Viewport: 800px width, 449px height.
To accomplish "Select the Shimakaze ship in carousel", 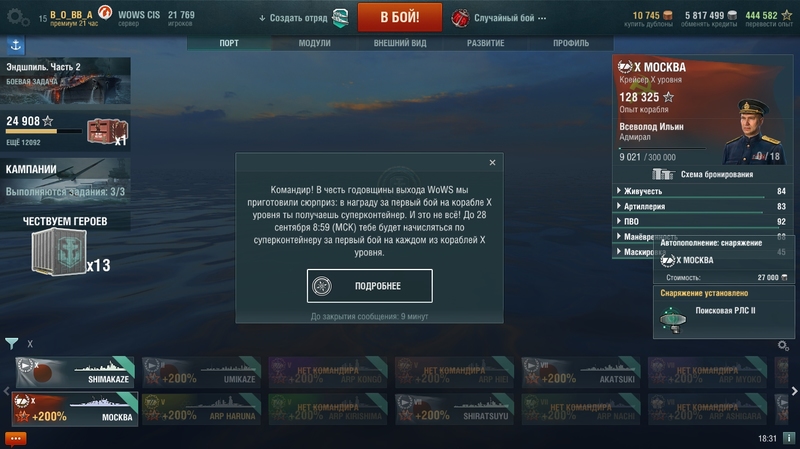I will (x=75, y=372).
